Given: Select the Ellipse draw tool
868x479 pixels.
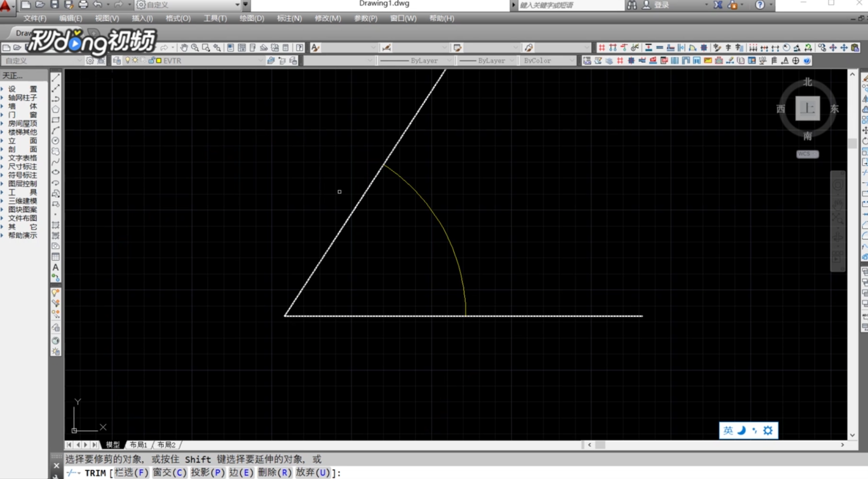Looking at the screenshot, I should 56,172.
